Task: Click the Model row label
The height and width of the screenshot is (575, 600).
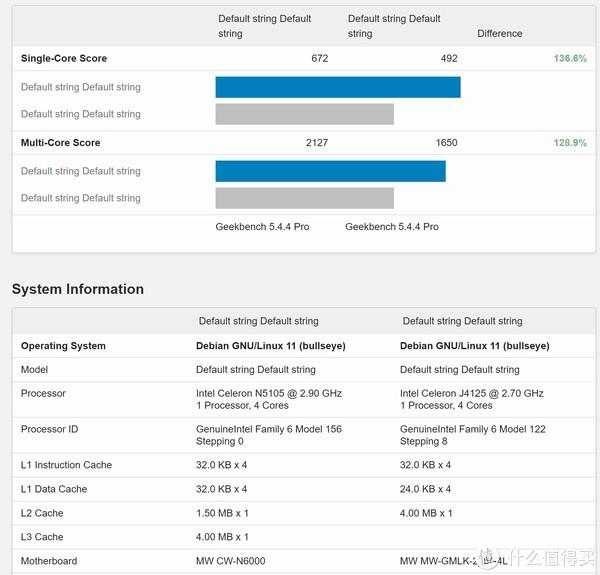Action: pyautogui.click(x=34, y=370)
